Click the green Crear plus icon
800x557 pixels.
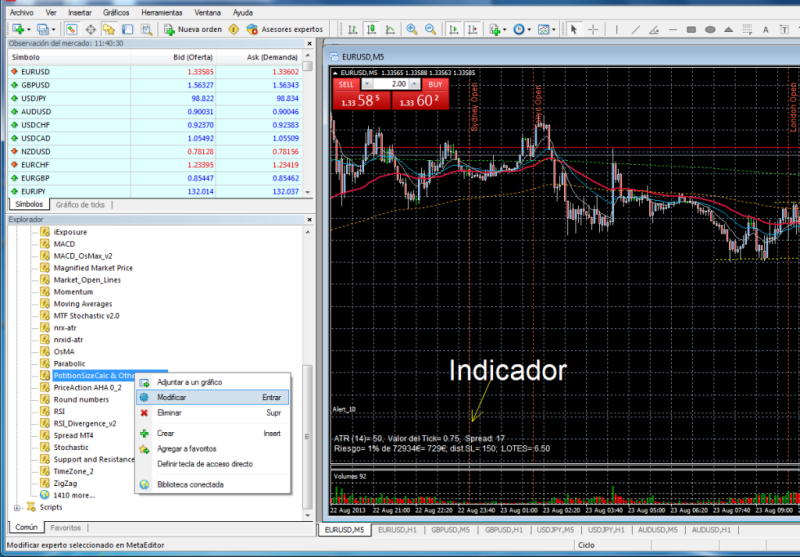[145, 433]
